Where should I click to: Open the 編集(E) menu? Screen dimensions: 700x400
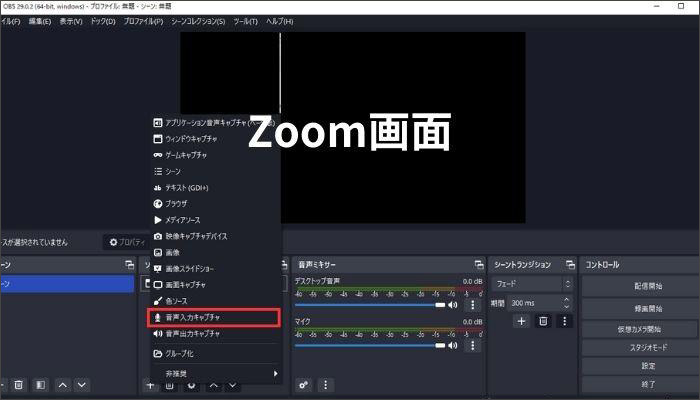tap(40, 21)
